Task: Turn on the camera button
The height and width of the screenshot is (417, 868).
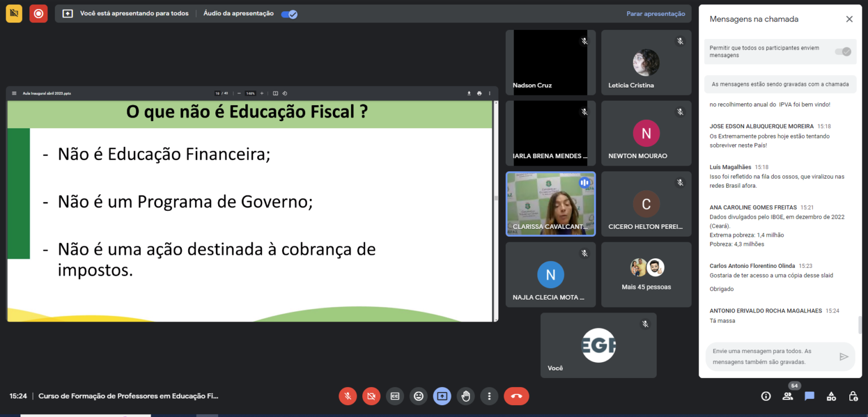Action: [x=371, y=396]
